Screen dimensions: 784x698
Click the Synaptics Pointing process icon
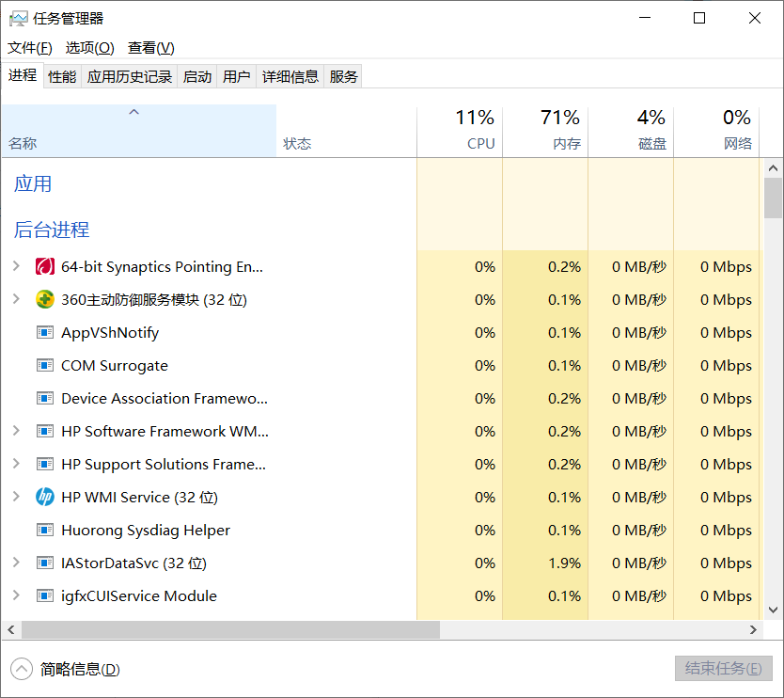tap(45, 266)
